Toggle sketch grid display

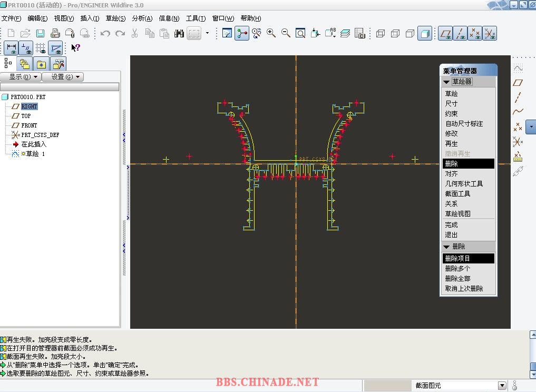[41, 48]
